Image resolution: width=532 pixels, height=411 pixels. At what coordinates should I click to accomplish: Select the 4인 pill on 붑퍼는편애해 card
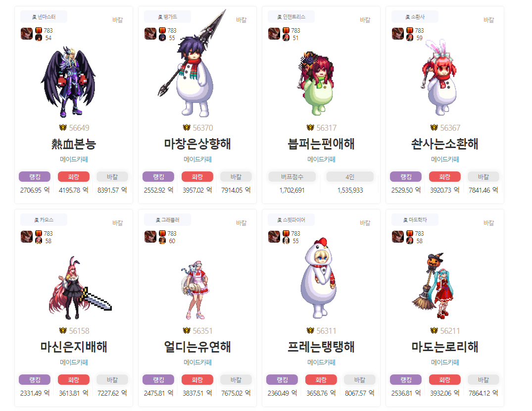[x=350, y=177]
